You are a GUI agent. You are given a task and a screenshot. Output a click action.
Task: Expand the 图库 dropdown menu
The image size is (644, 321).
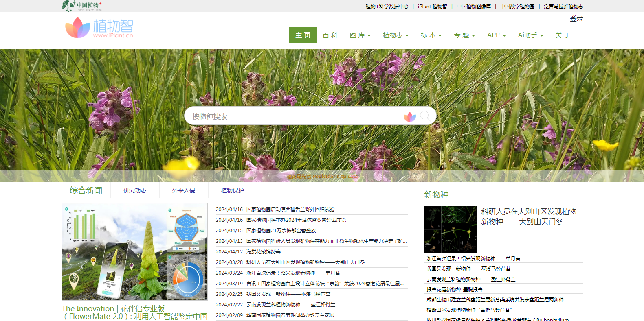(x=360, y=35)
